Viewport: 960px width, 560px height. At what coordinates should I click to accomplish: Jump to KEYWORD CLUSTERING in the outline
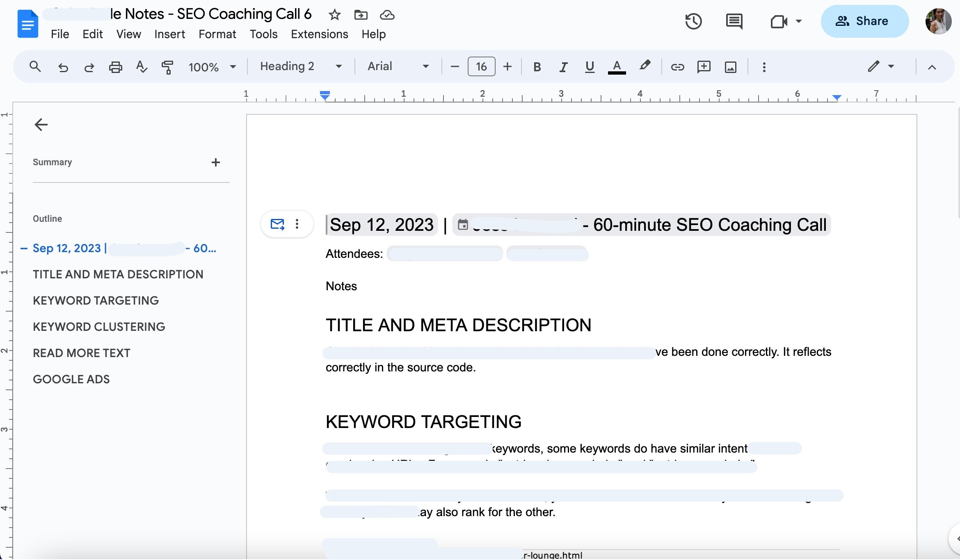[99, 327]
